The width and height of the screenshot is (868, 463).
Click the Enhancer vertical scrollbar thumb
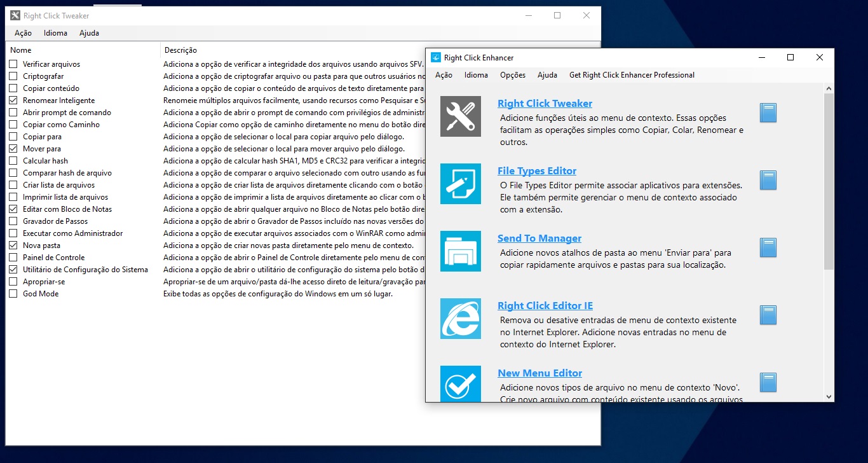829,181
